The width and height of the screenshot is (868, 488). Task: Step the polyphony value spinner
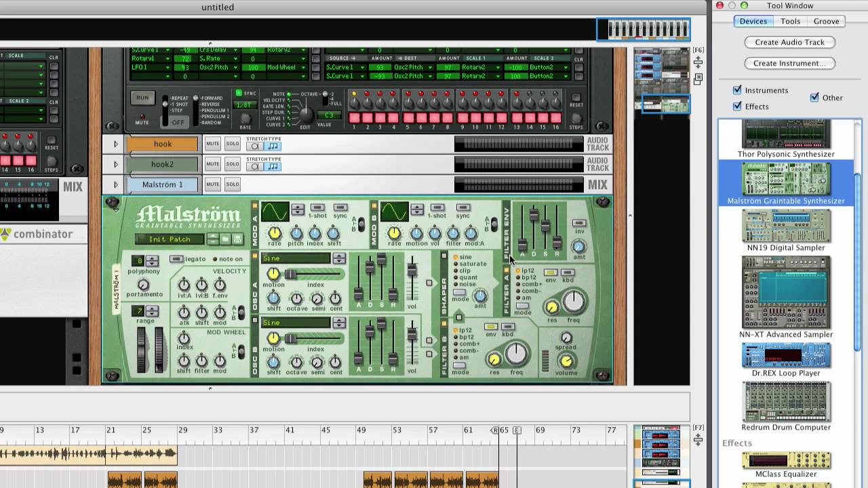152,261
